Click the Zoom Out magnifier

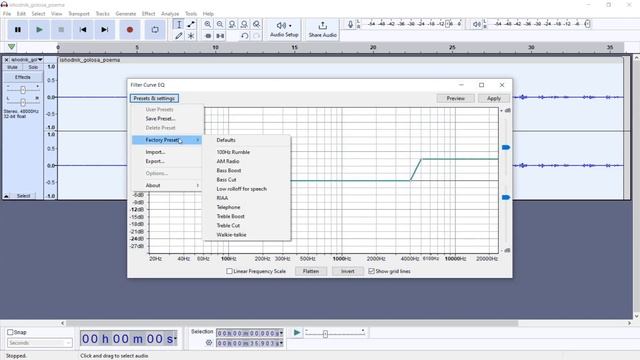[220, 24]
